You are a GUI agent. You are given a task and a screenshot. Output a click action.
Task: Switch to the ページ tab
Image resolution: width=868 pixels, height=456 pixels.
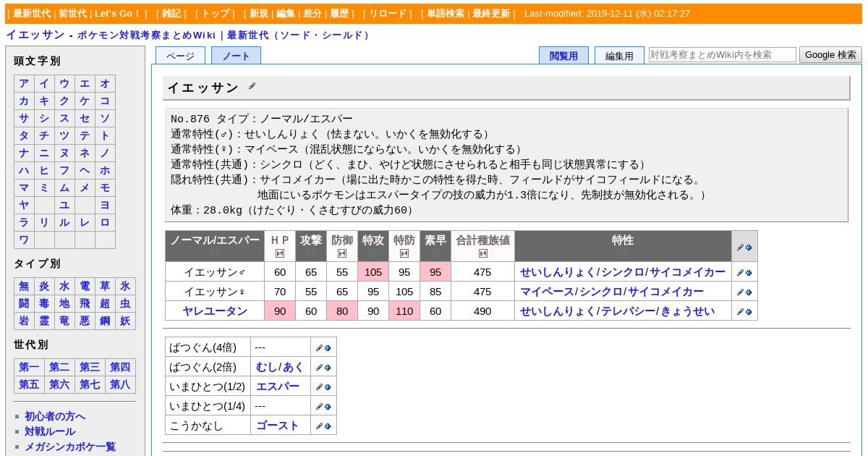(x=180, y=56)
